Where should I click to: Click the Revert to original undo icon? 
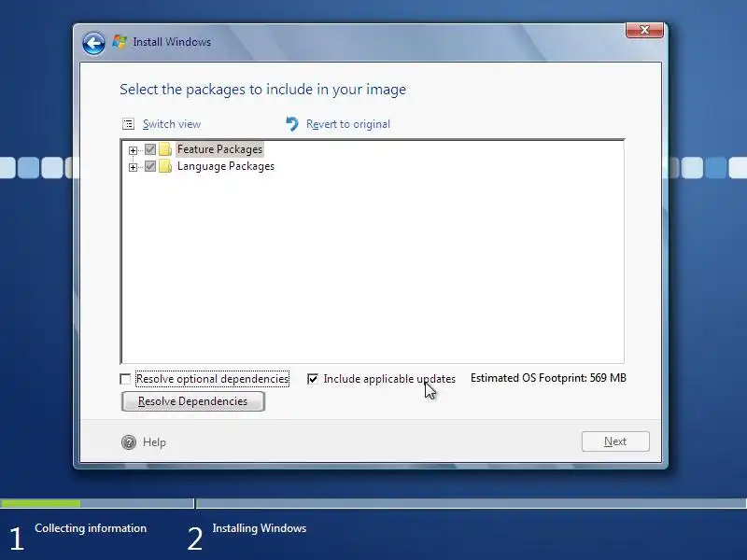(292, 124)
